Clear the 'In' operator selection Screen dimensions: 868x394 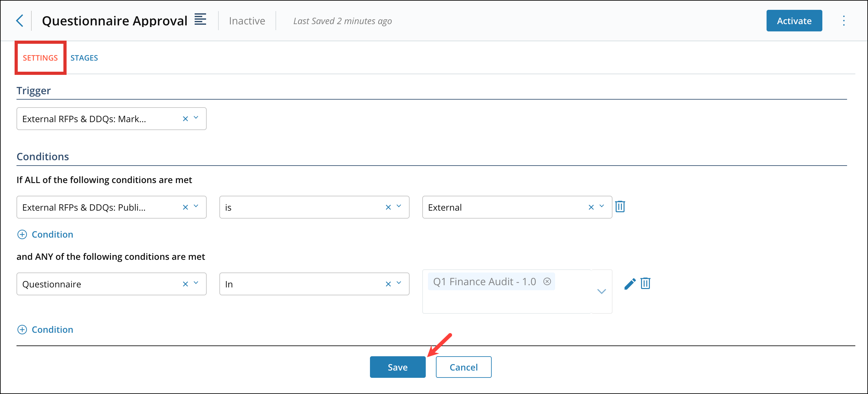point(388,284)
